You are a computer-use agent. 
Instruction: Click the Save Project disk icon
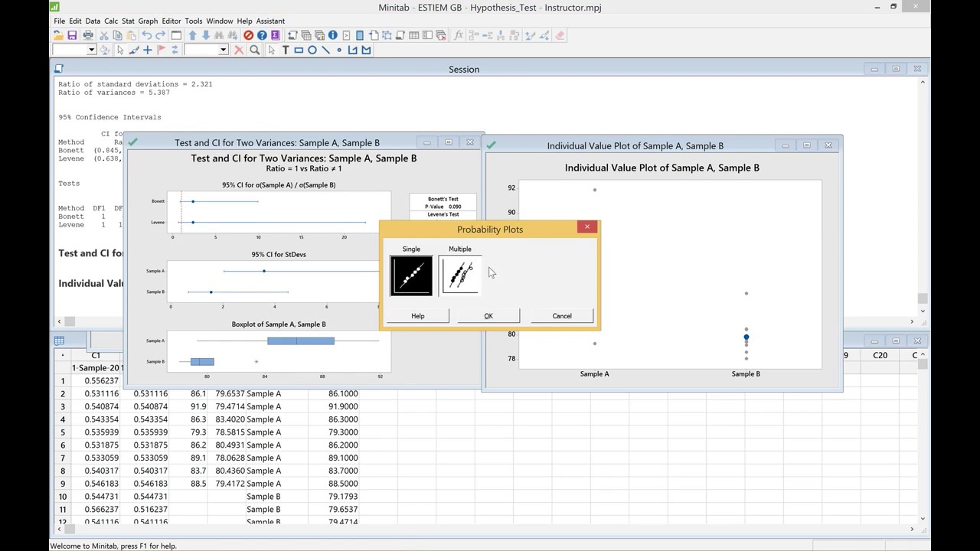click(x=72, y=35)
